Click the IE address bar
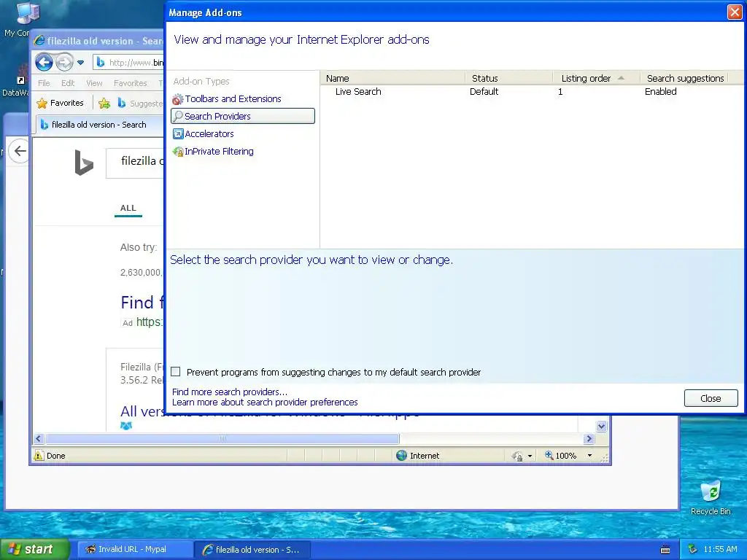 pos(128,63)
